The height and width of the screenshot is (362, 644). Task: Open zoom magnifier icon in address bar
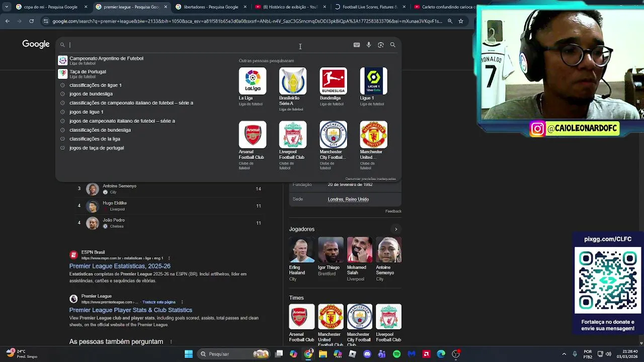tap(450, 21)
